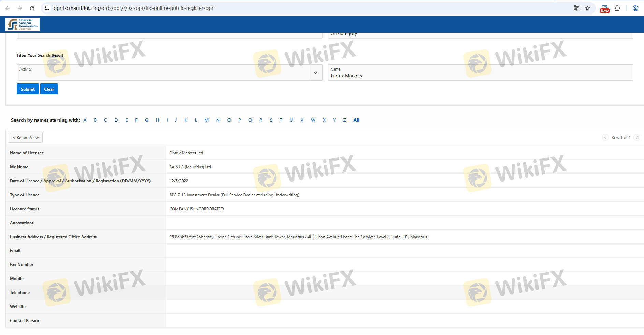Viewport: 644px width, 335px height.
Task: Return to Report View
Action: click(26, 137)
